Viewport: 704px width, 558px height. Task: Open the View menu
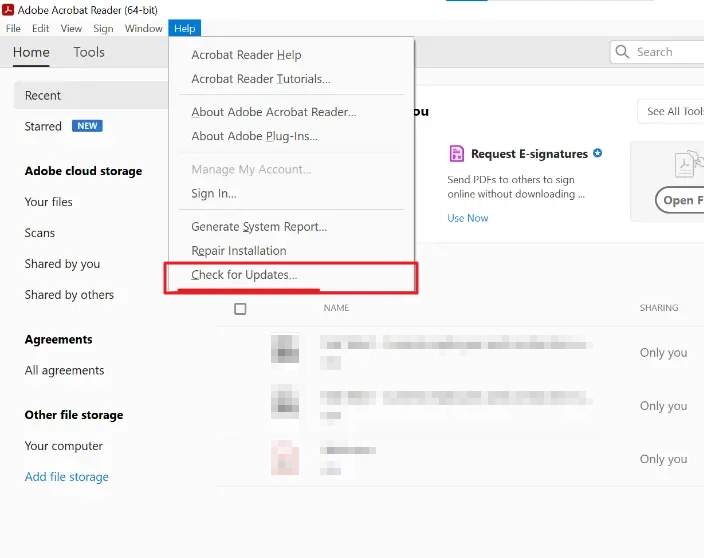coord(71,28)
